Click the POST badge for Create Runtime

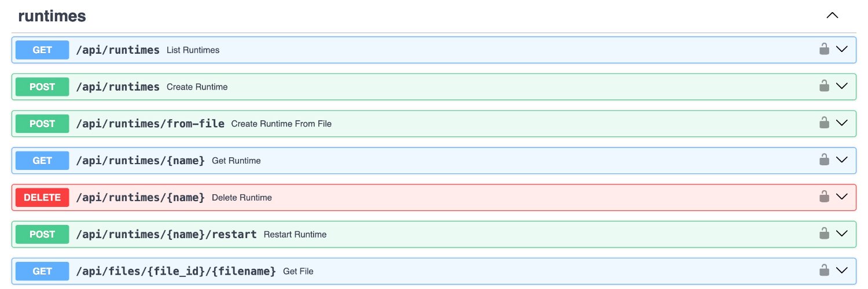click(x=42, y=87)
